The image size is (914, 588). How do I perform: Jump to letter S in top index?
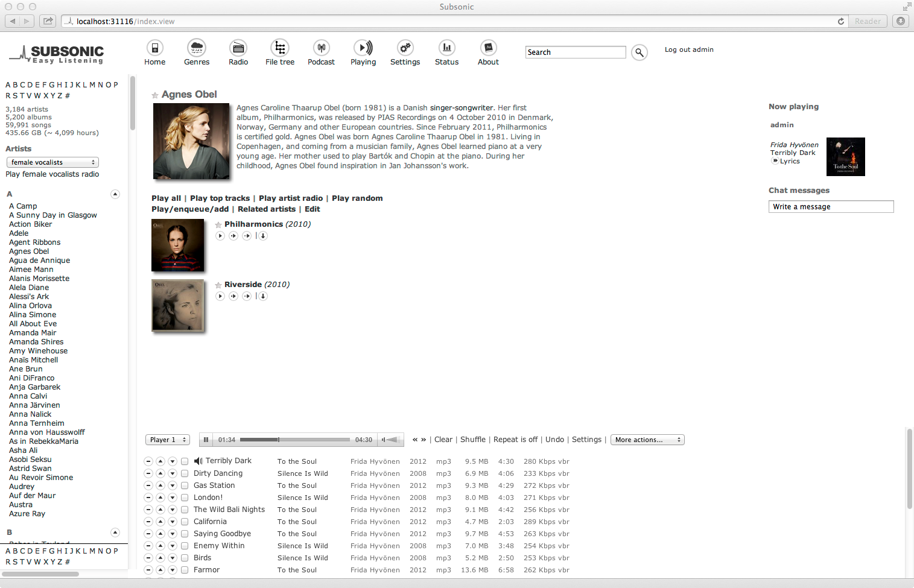tap(15, 96)
